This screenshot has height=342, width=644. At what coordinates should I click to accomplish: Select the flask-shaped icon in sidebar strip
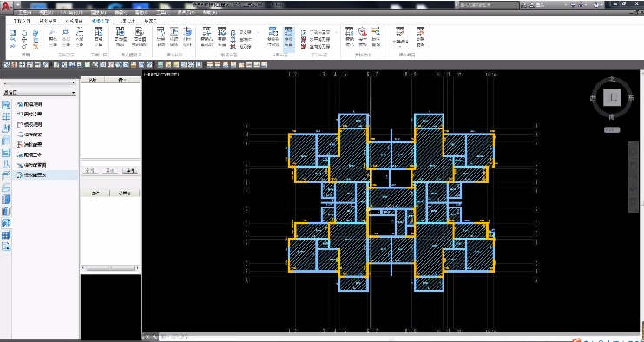(x=6, y=164)
